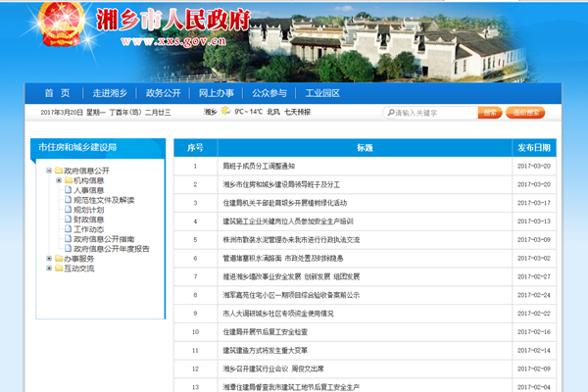This screenshot has height=392, width=588.
Task: Open article 2 about 住房和城乡建设局领导班子及分工
Action: point(281,184)
